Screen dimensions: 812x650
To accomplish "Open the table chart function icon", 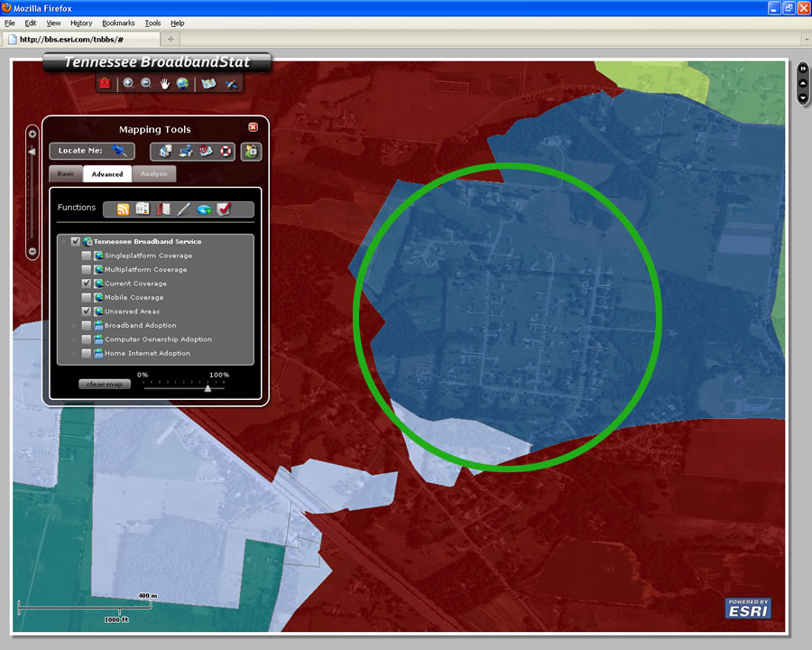I will (x=143, y=209).
